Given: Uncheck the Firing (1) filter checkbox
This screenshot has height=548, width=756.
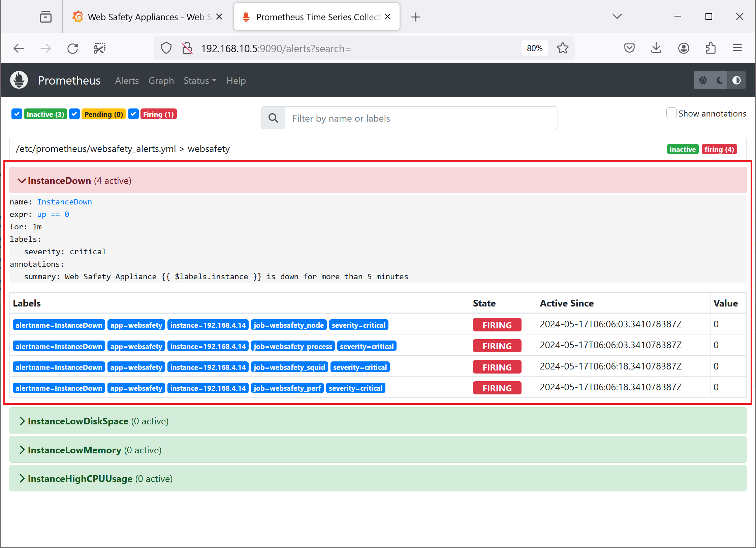Looking at the screenshot, I should click(133, 114).
